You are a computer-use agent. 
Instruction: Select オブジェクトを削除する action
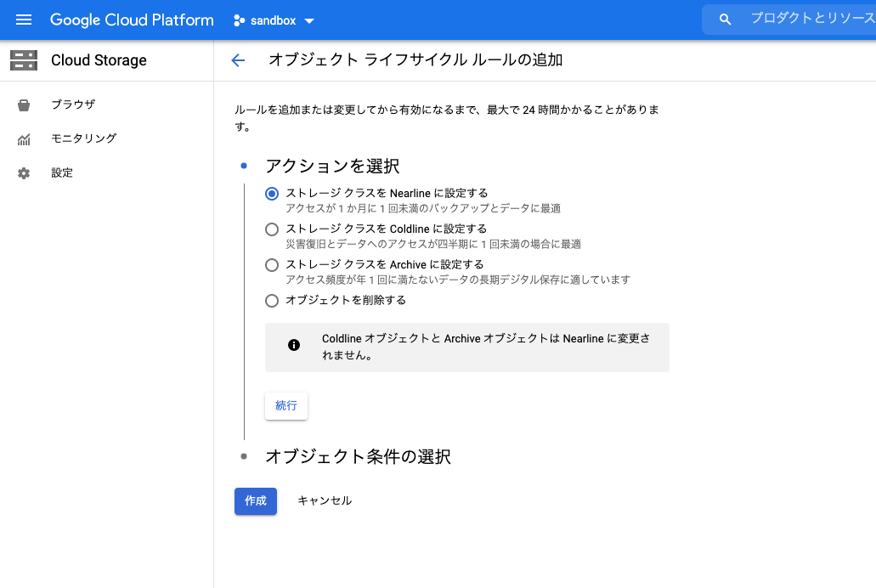coord(272,300)
